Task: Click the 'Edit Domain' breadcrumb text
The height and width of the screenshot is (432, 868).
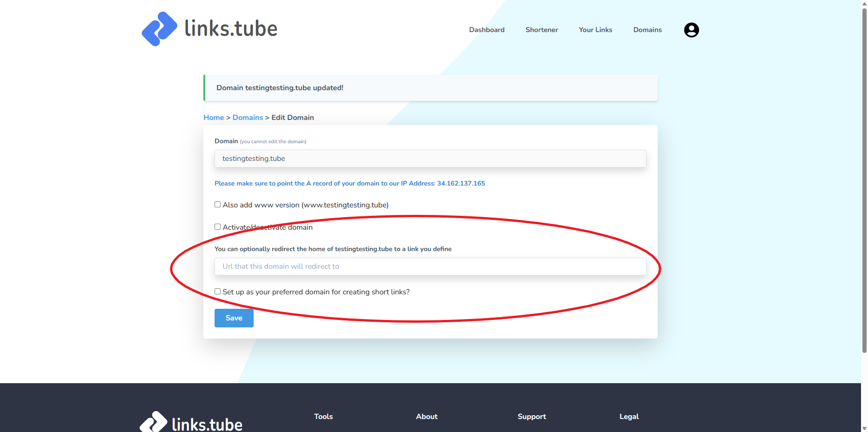Action: coord(292,118)
